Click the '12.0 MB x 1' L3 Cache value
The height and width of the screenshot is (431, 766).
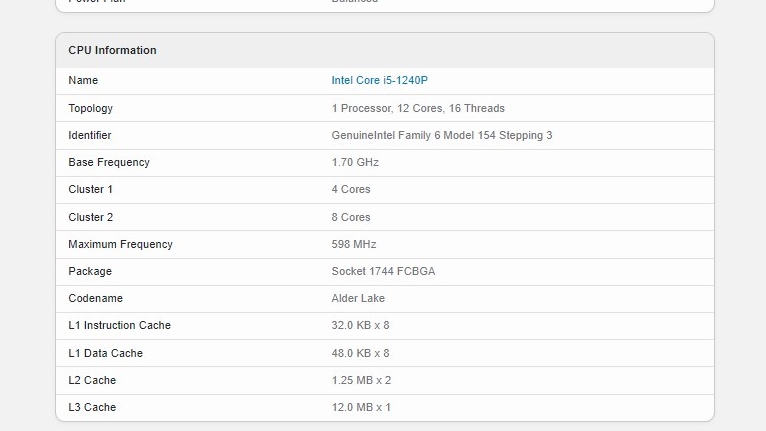(x=361, y=407)
